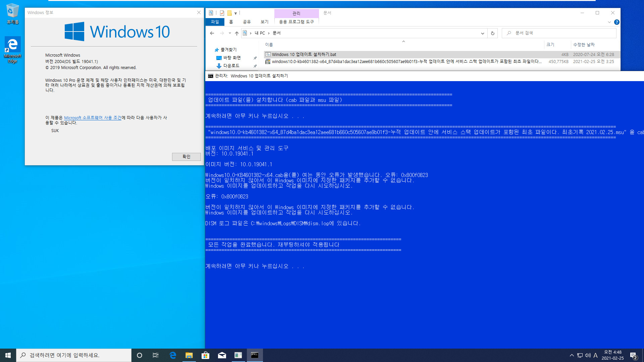The image size is (644, 362).
Task: Open the Recycle Bin desktop icon
Action: point(12,14)
